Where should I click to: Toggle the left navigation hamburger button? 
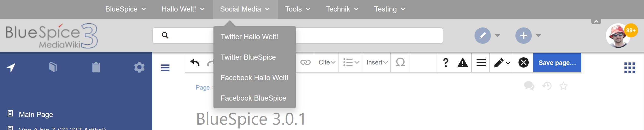point(165,68)
